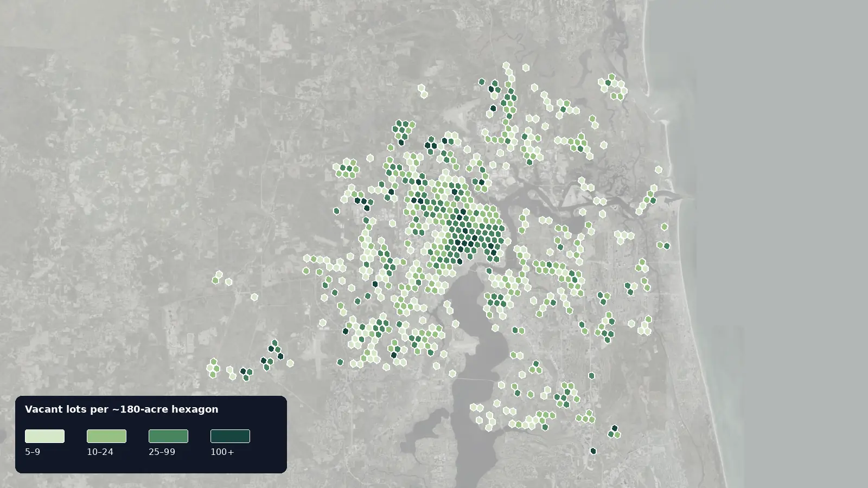Click the '5–9' legend label
This screenshot has height=488, width=868.
(x=33, y=452)
